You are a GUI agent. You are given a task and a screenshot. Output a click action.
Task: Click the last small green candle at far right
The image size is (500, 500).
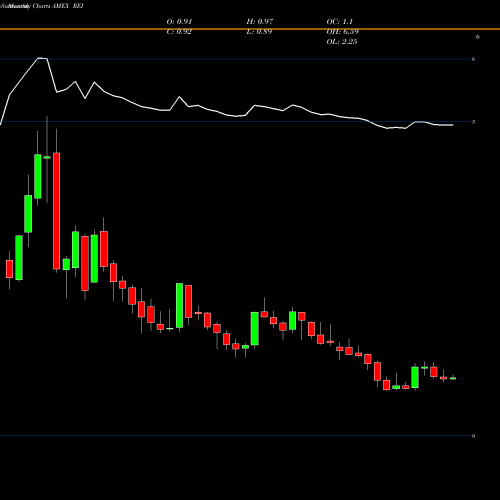pos(453,378)
